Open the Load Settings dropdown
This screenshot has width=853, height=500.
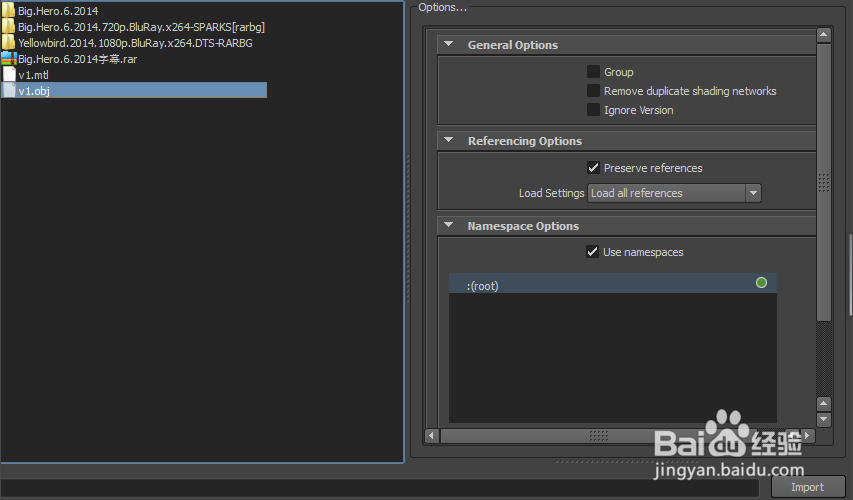[x=674, y=193]
